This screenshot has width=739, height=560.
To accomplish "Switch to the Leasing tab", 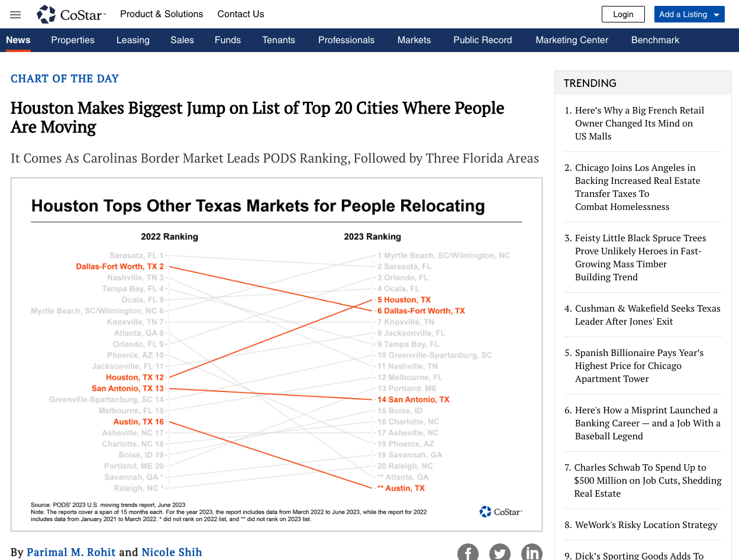I will coord(133,40).
